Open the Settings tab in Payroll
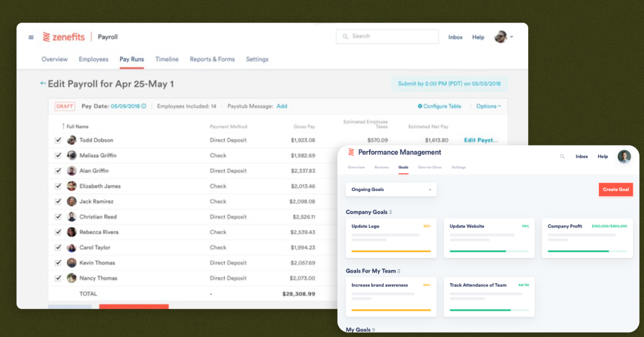Screen dimensions: 644x337 click(257, 60)
